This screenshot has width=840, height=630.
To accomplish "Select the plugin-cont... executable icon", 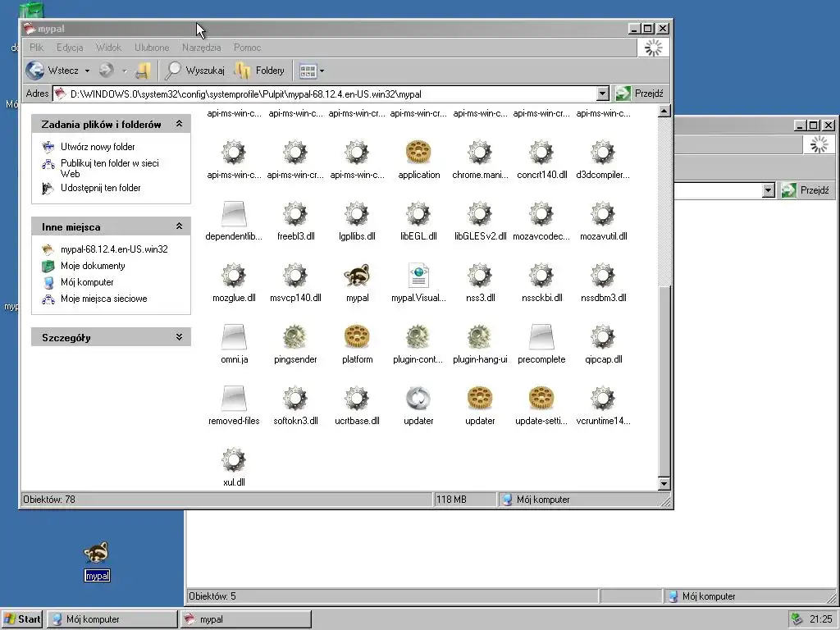I will click(418, 337).
